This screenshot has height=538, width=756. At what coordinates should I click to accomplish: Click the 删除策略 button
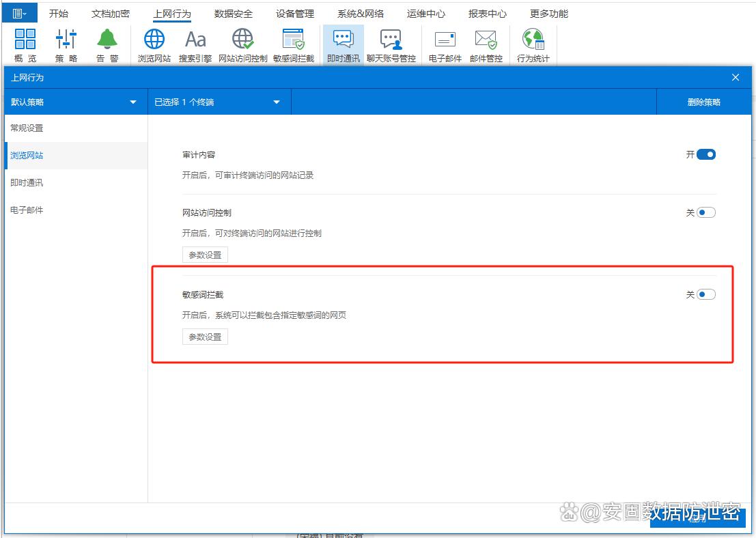tap(703, 102)
